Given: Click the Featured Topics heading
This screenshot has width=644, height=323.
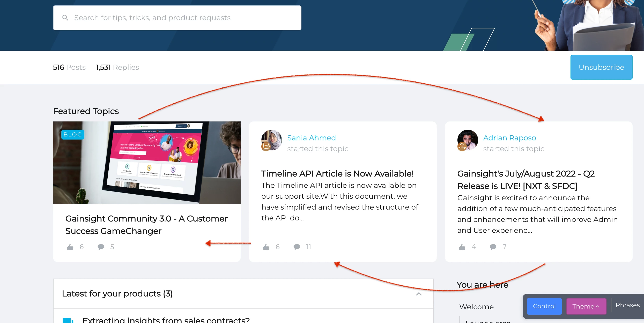Looking at the screenshot, I should 86,111.
